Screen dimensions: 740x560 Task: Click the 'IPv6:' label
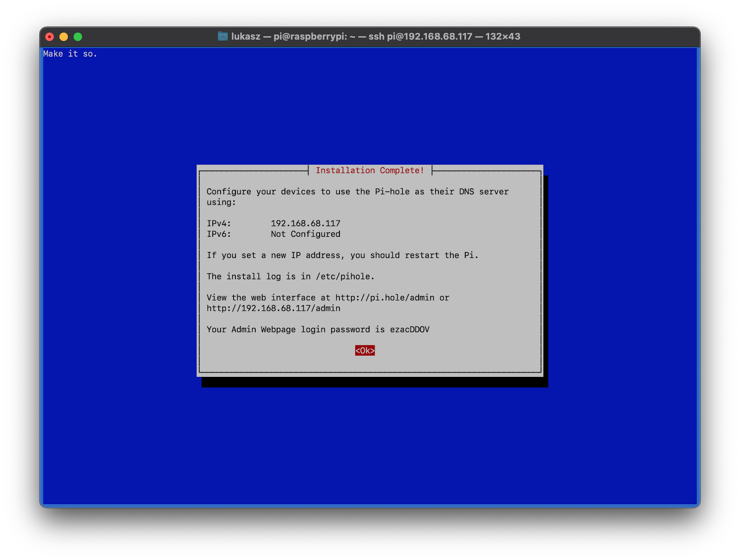(x=219, y=234)
